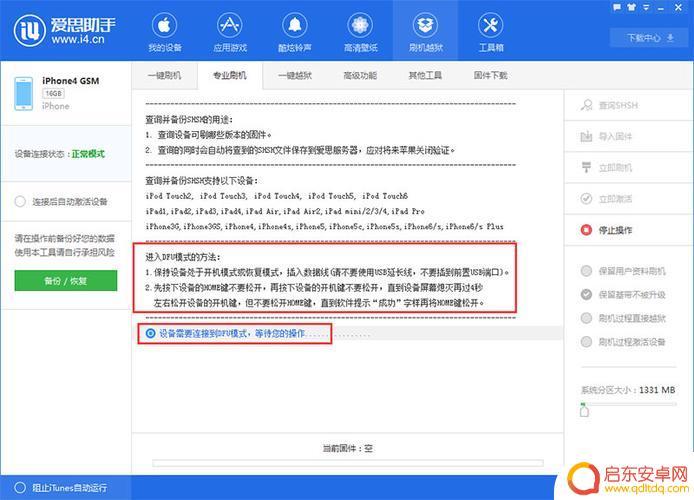Click the 进入DFU模式的方法 heading
The height and width of the screenshot is (500, 694).
(183, 257)
